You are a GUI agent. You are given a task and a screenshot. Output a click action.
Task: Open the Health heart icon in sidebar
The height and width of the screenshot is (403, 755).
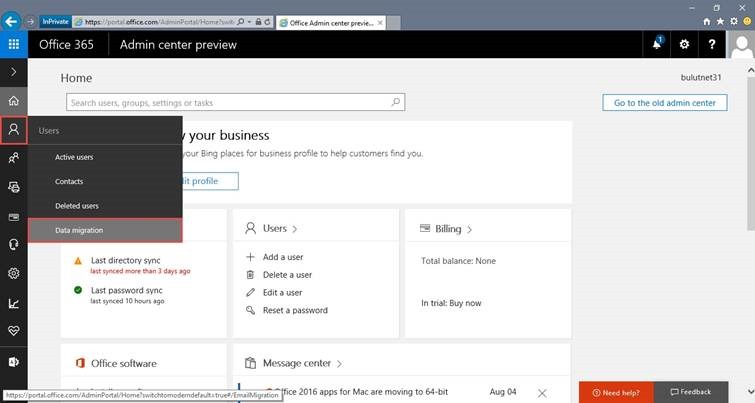point(13,331)
